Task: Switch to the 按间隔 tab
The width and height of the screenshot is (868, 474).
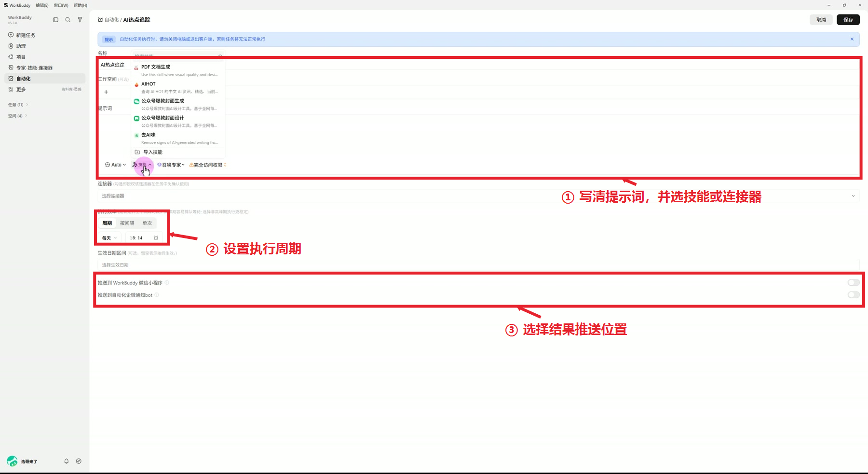Action: (127, 223)
